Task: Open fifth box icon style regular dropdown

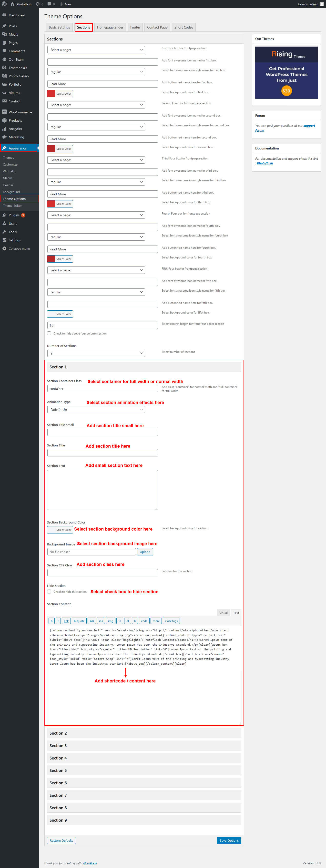Action: [96, 292]
